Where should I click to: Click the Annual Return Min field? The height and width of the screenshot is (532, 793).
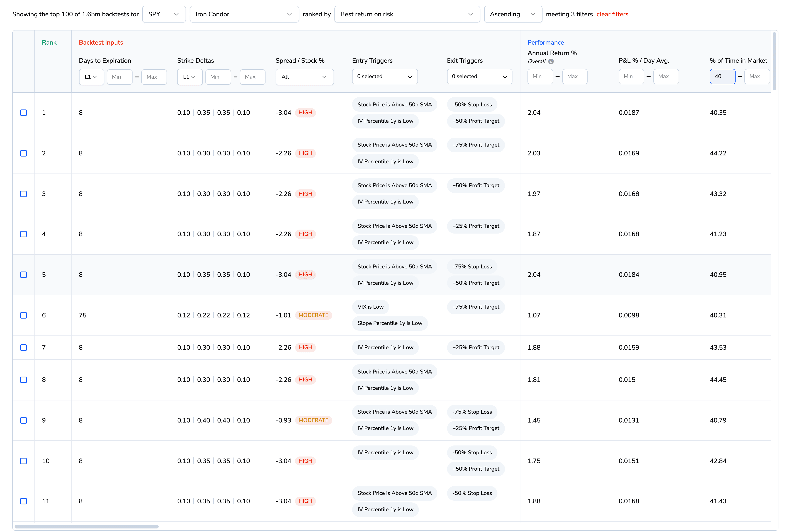coord(540,77)
